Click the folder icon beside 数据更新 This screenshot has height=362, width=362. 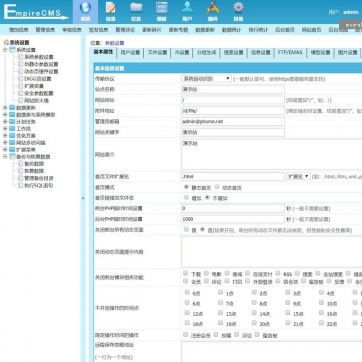pyautogui.click(x=12, y=108)
